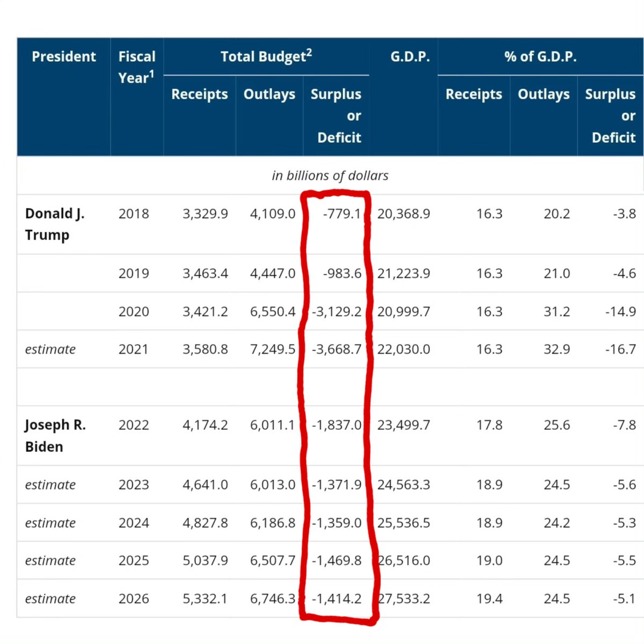Click the percent deficit value -7.8
This screenshot has width=644, height=644.
pos(624,425)
